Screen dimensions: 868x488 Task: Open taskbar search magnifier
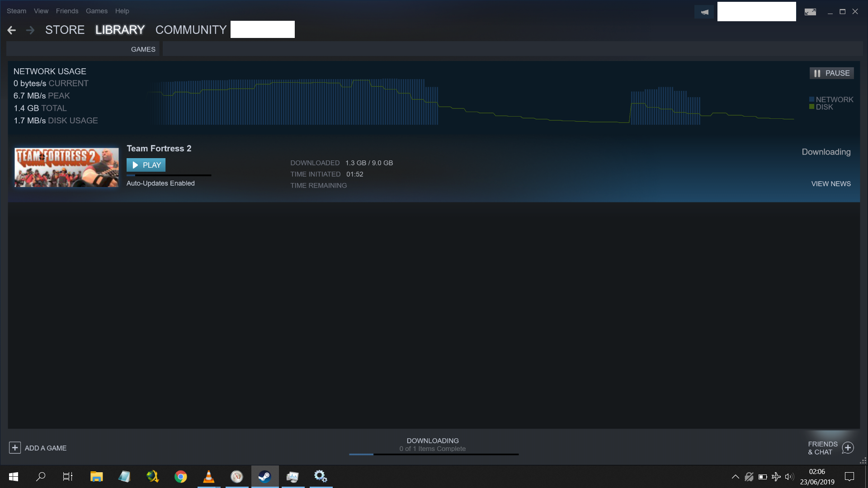point(41,477)
